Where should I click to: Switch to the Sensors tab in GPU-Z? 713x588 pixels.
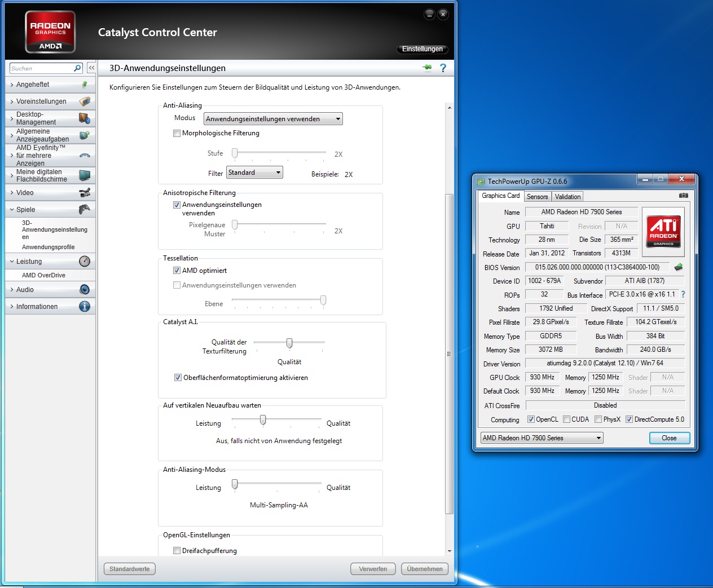[537, 197]
